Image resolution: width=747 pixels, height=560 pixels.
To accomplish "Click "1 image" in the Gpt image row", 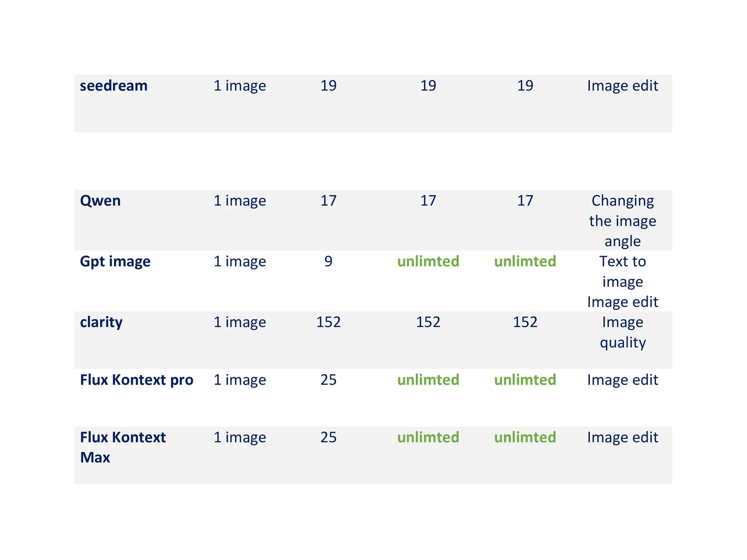I will (240, 262).
